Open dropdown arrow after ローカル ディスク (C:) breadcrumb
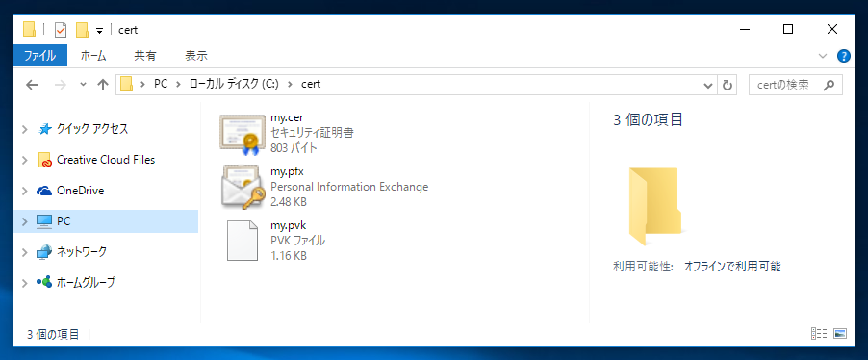868x360 pixels. pos(290,85)
